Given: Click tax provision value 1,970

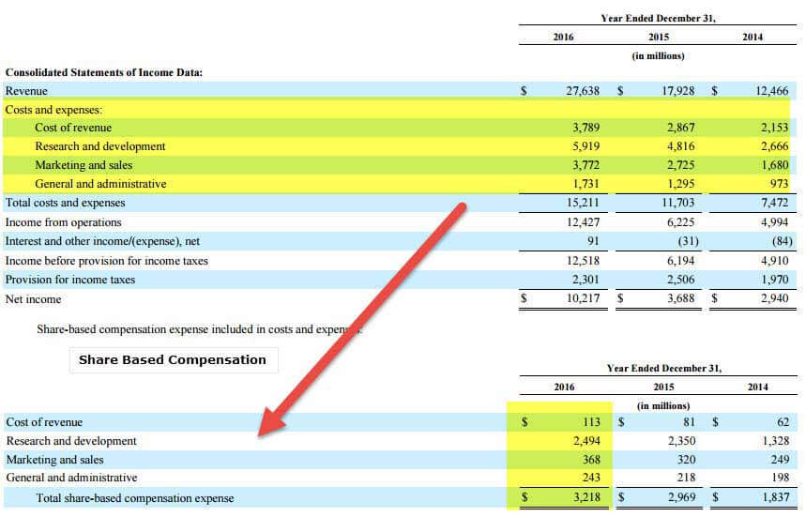Looking at the screenshot, I should coord(775,280).
